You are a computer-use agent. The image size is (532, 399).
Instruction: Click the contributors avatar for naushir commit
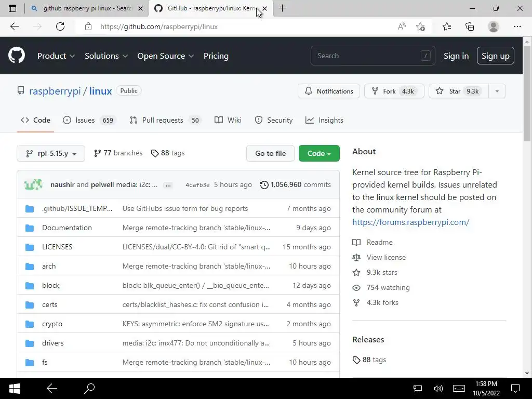pyautogui.click(x=33, y=184)
